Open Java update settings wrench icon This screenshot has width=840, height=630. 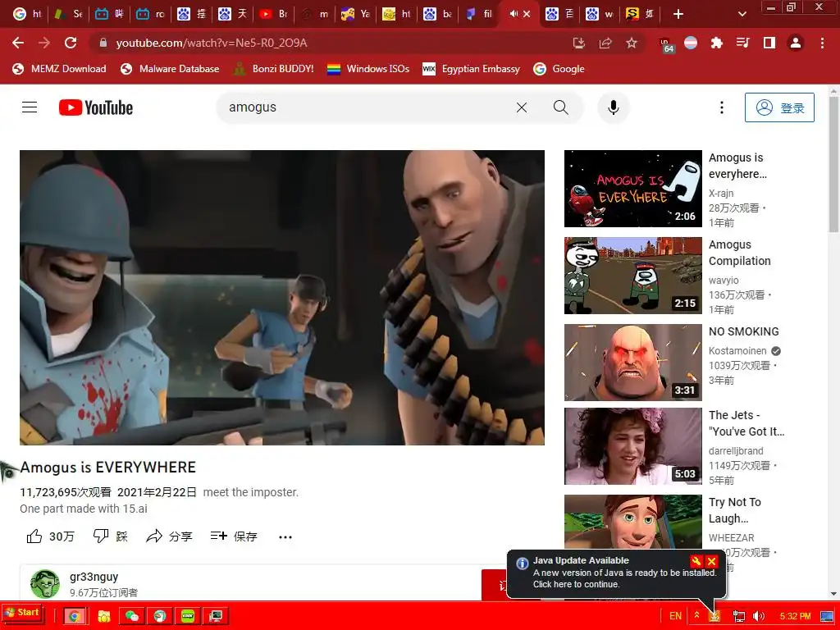click(x=696, y=561)
